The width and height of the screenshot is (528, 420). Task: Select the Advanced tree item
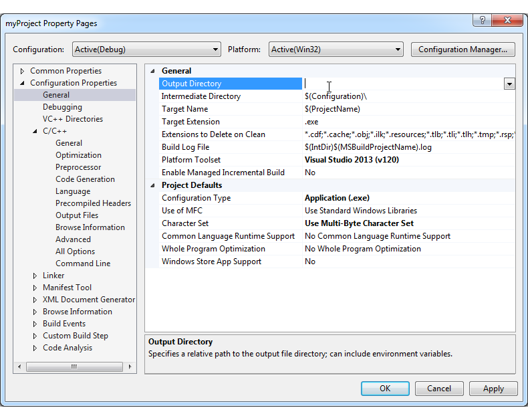pos(73,239)
